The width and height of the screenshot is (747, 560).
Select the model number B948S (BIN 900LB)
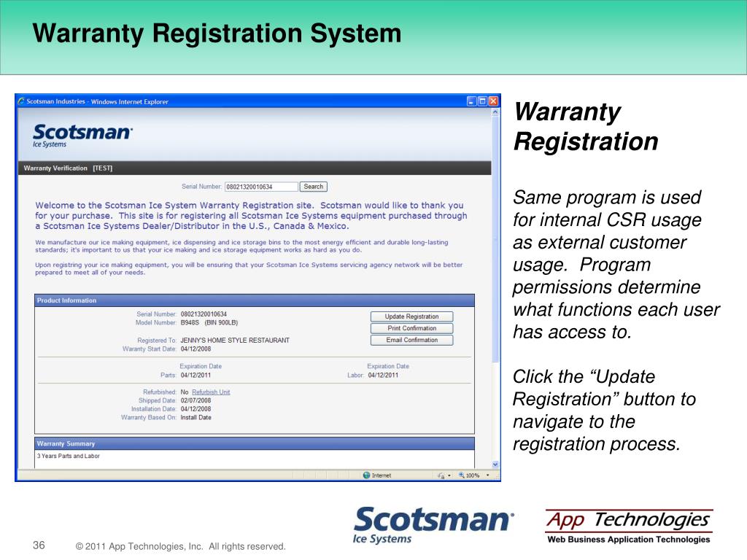coord(209,323)
